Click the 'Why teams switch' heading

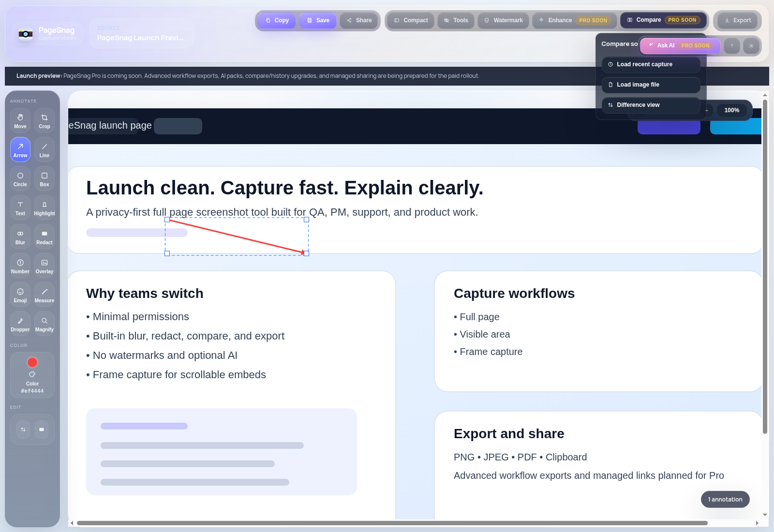(x=145, y=294)
